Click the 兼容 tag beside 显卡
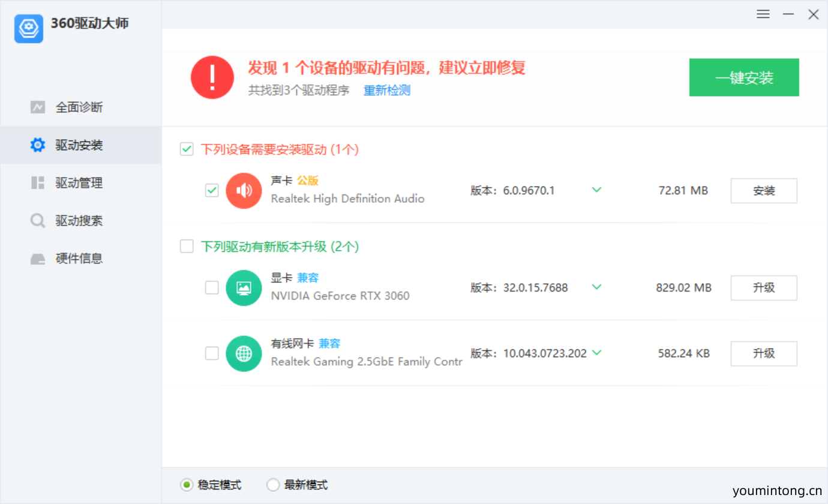Screen dimensions: 828x504 (x=308, y=278)
